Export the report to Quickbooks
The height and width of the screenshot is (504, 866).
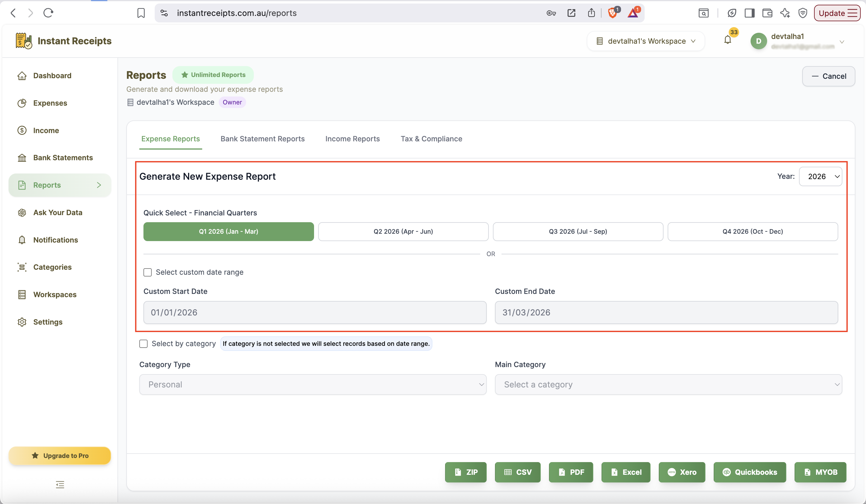[x=749, y=472]
